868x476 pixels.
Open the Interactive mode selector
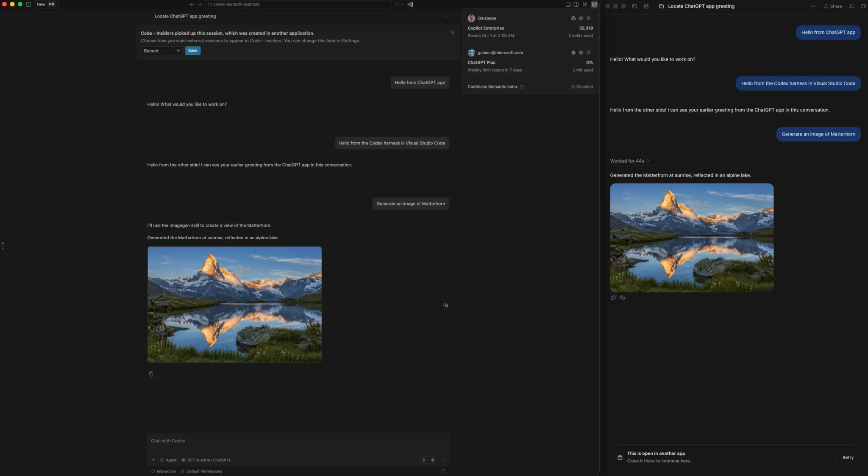[x=163, y=471]
